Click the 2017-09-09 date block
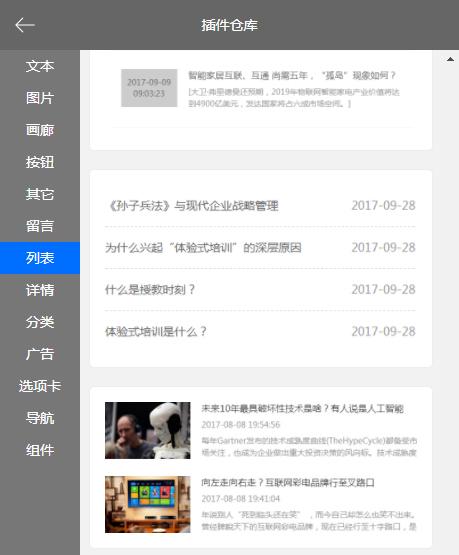 click(x=149, y=88)
